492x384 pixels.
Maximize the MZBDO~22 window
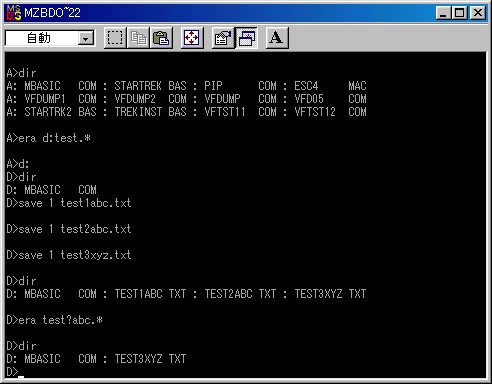click(459, 13)
